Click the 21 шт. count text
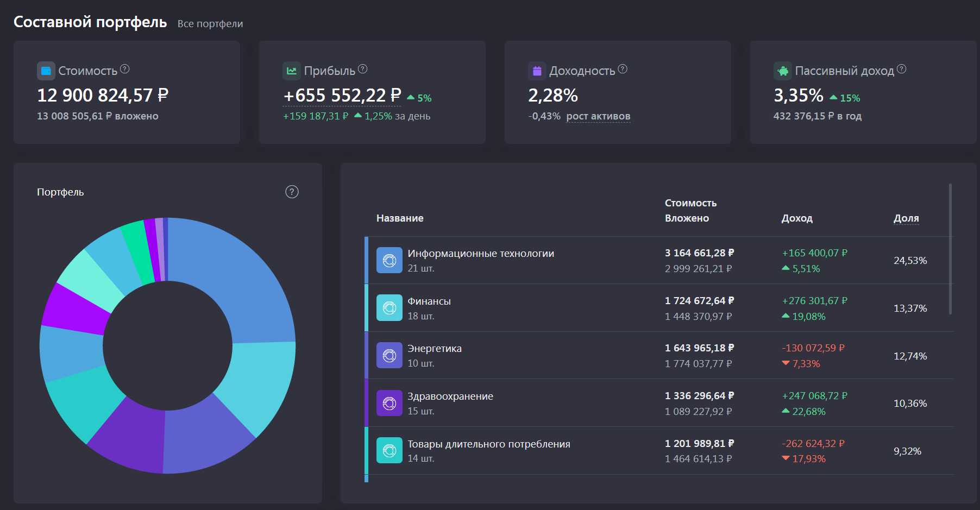The height and width of the screenshot is (510, 980). point(421,268)
